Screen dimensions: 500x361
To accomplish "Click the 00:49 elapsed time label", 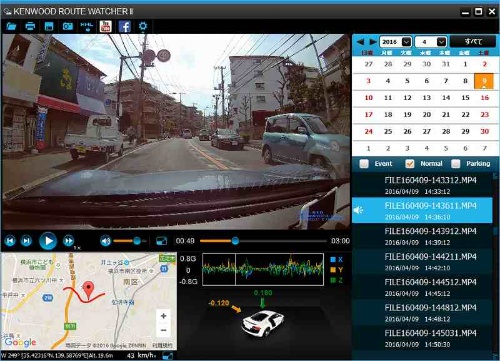I will point(185,241).
